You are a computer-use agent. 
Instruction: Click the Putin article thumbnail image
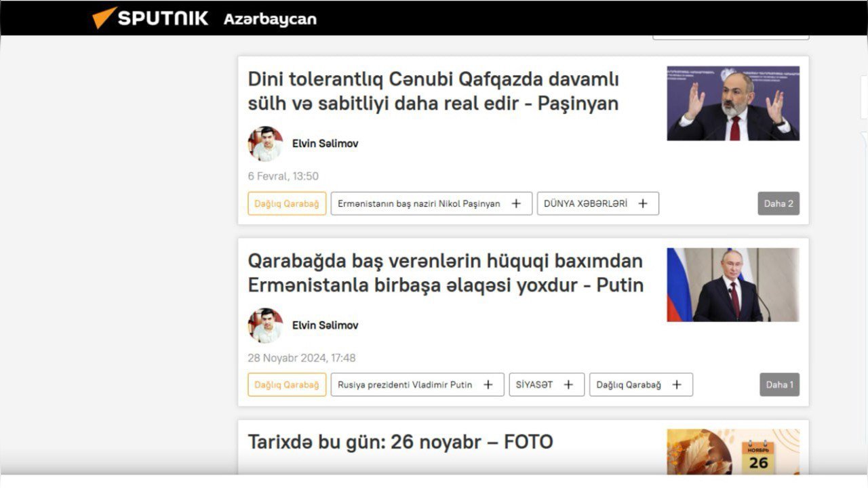click(x=733, y=285)
